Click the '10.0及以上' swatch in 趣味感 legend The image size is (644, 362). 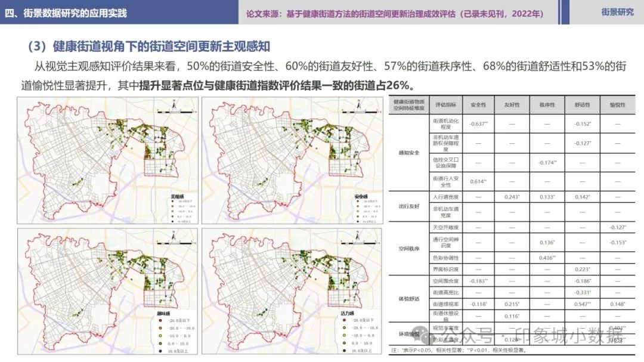click(160, 351)
